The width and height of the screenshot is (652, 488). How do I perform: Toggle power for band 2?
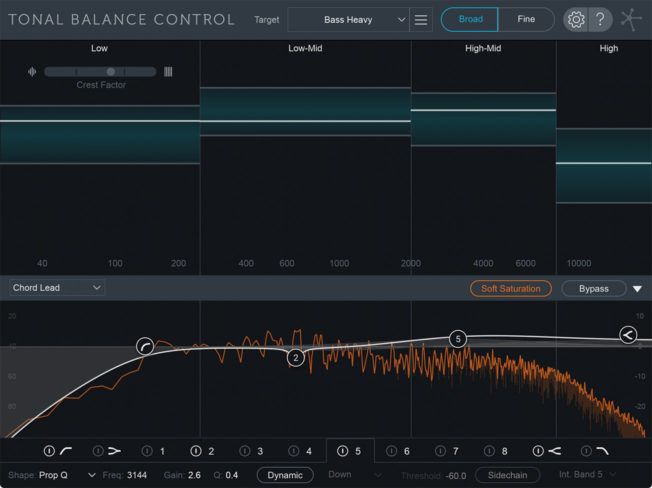click(196, 452)
